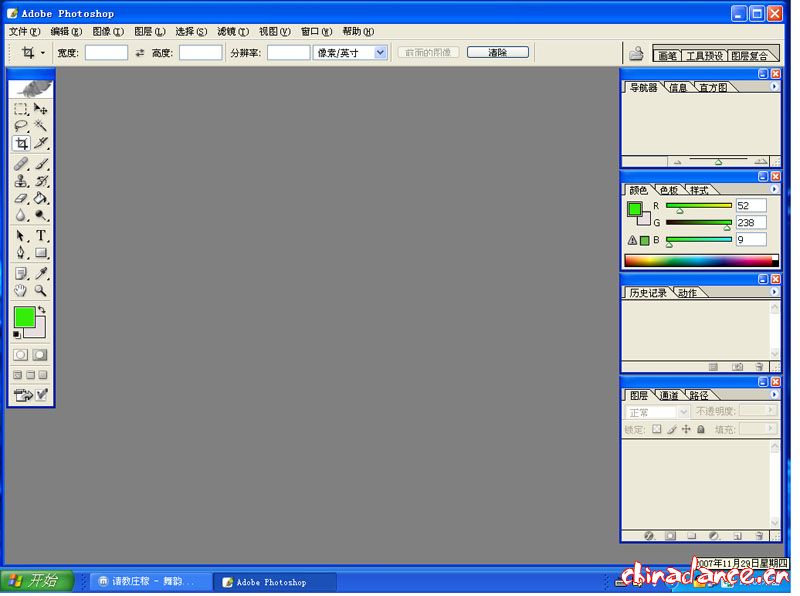Open the Crop tool preset picker arrow
This screenshot has width=800, height=596.
pos(43,53)
